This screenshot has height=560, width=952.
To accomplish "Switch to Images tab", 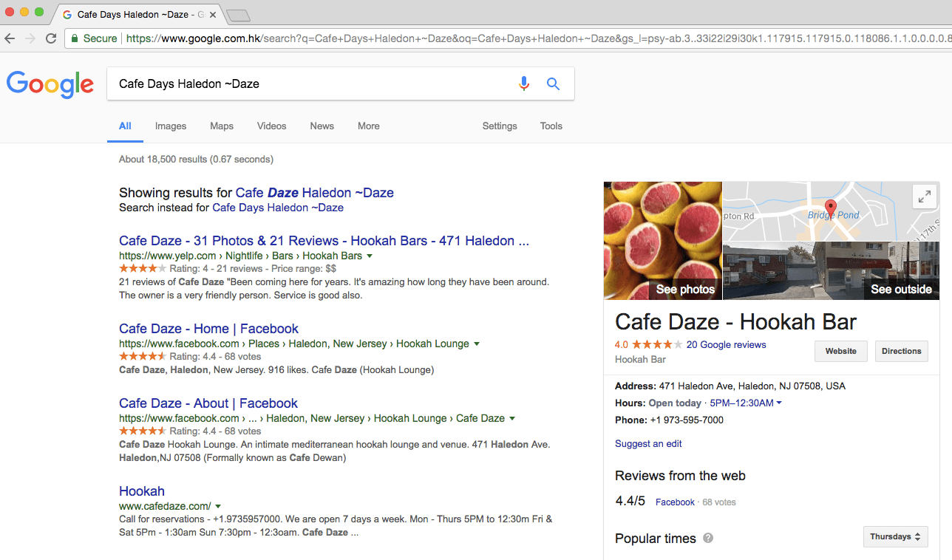I will (x=171, y=126).
